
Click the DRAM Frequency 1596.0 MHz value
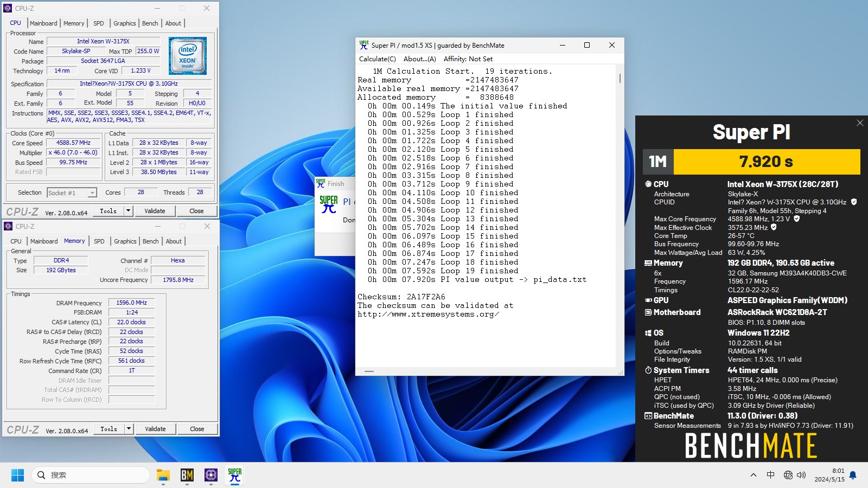[x=131, y=303]
